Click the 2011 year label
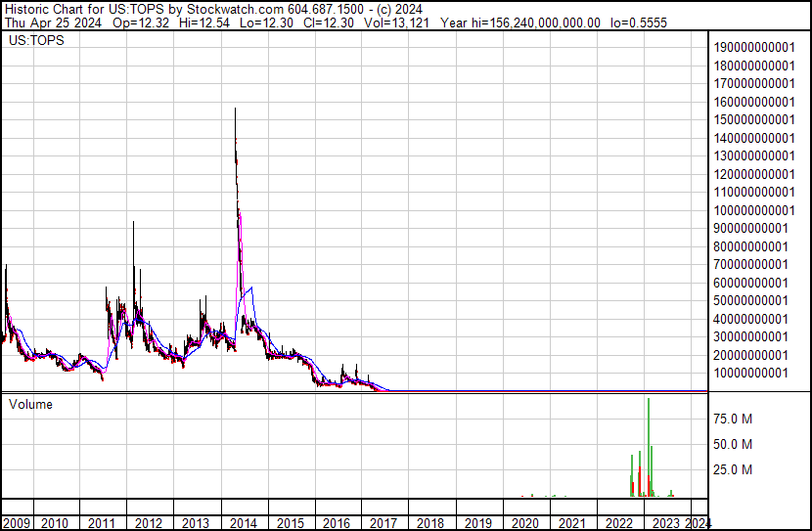This screenshot has width=812, height=531. click(102, 523)
